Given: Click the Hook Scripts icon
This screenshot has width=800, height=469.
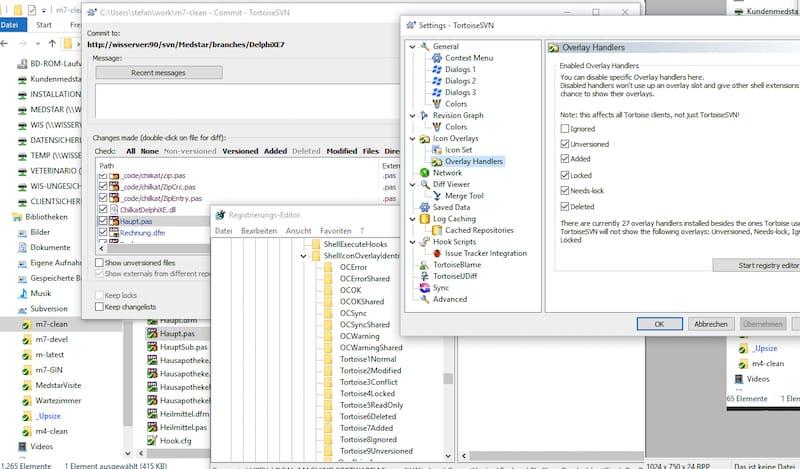Looking at the screenshot, I should point(424,241).
